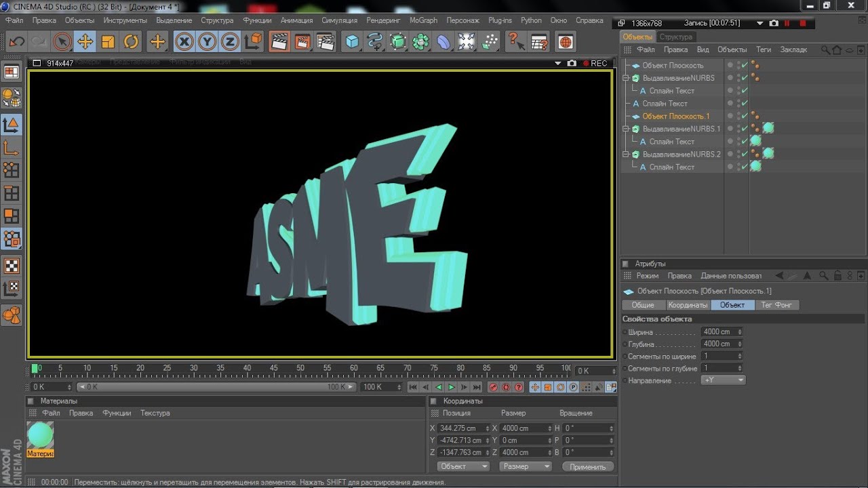Viewport: 868px width, 488px height.
Task: Toggle the green checkmark for ВыдавливаниеNURBS.1
Action: point(745,129)
